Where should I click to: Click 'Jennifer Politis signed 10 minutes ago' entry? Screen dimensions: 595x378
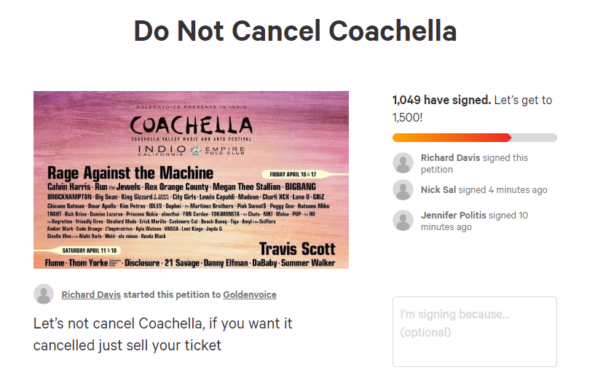coord(474,221)
